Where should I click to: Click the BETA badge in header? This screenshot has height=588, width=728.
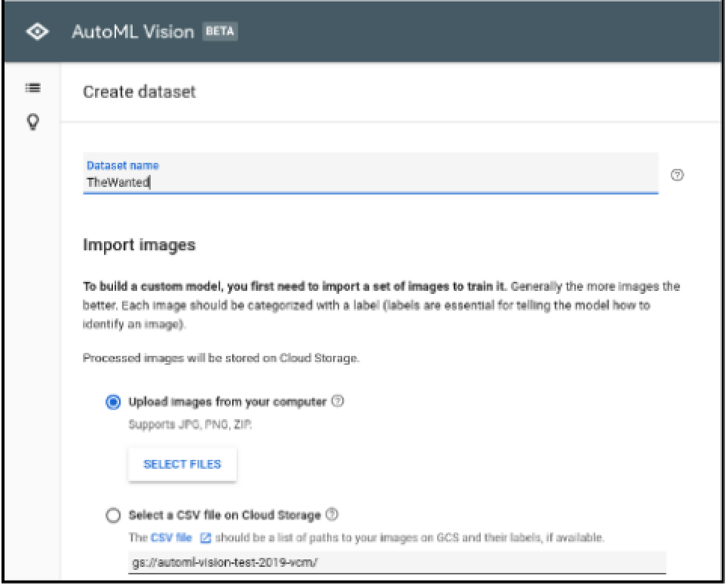point(220,31)
